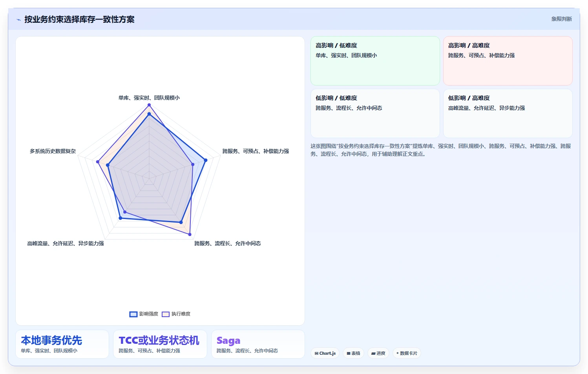Click the 数据卡片 tag chip
The height and width of the screenshot is (374, 588).
(407, 353)
